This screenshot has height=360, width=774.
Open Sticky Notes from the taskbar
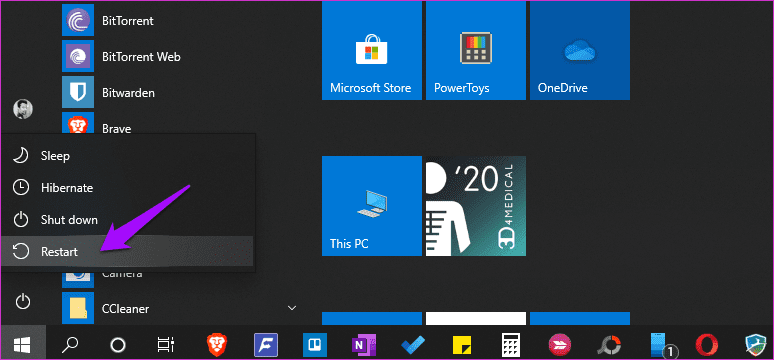click(x=462, y=344)
